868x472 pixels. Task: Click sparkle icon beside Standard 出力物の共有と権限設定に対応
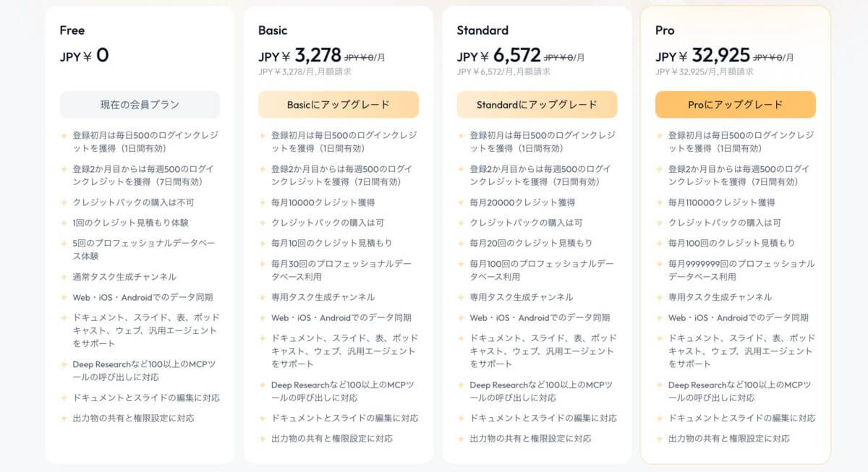click(461, 439)
